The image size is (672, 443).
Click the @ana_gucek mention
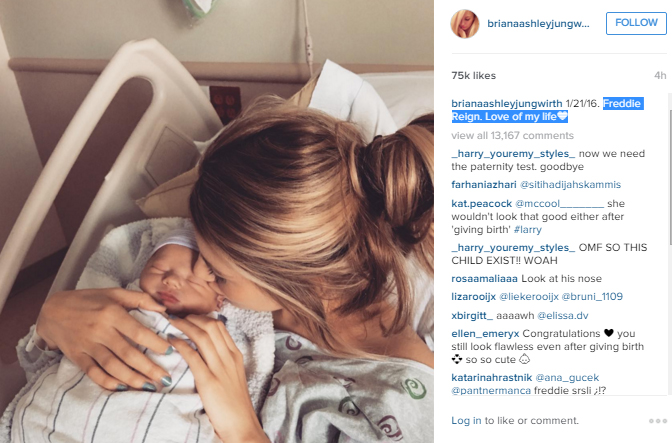click(567, 377)
